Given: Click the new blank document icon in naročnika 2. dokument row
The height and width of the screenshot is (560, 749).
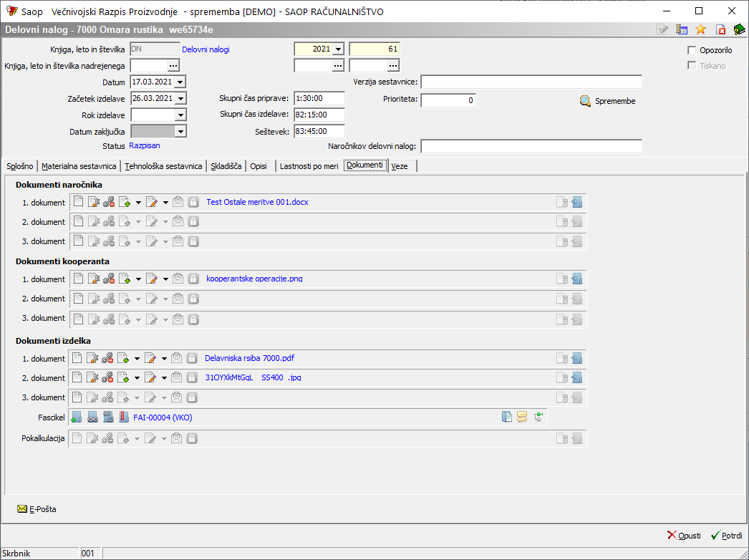Looking at the screenshot, I should pos(78,221).
